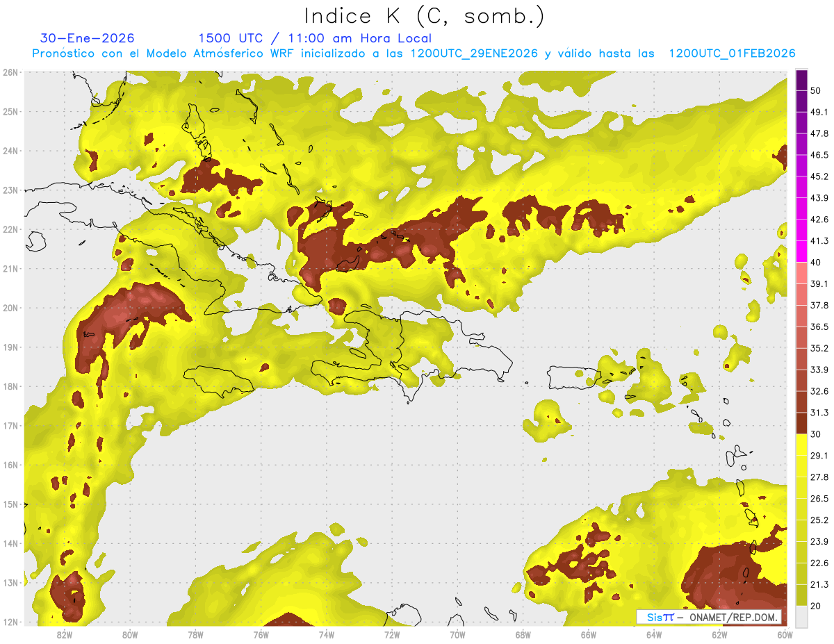The height and width of the screenshot is (644, 834).
Task: Select the 68W longitude axis label
Action: [x=523, y=634]
